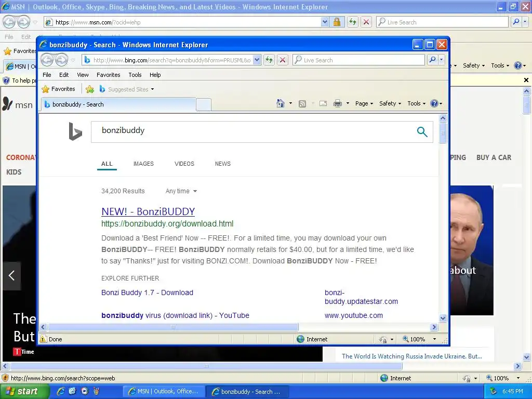Viewport: 532px width, 399px height.
Task: Click the BUY A CAR link on MSN
Action: point(494,157)
